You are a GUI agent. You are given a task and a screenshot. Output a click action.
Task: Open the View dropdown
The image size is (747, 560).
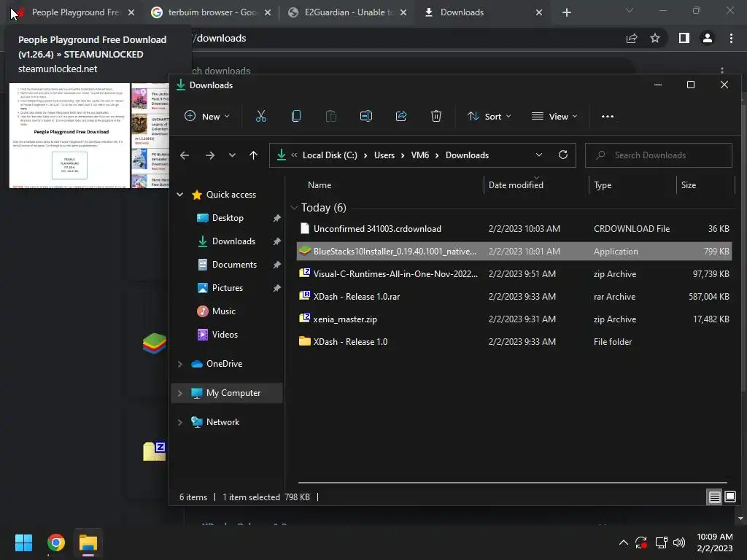(554, 116)
